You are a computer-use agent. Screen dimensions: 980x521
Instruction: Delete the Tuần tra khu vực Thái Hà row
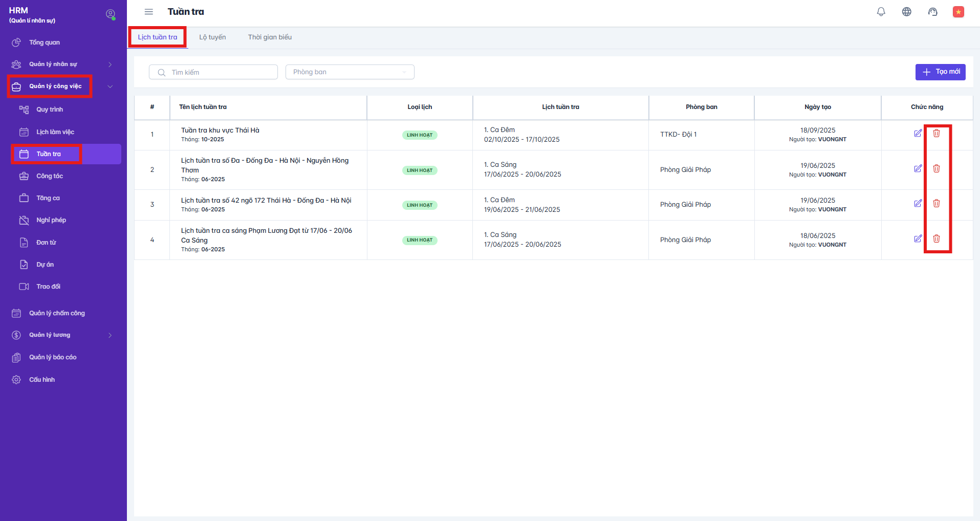click(x=936, y=134)
